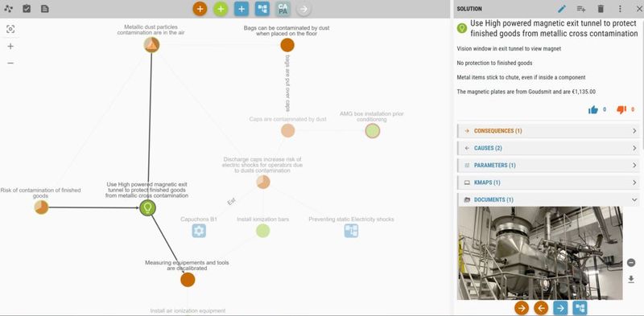The width and height of the screenshot is (644, 316).
Task: Click the orange left-arrow button below image
Action: point(541,308)
